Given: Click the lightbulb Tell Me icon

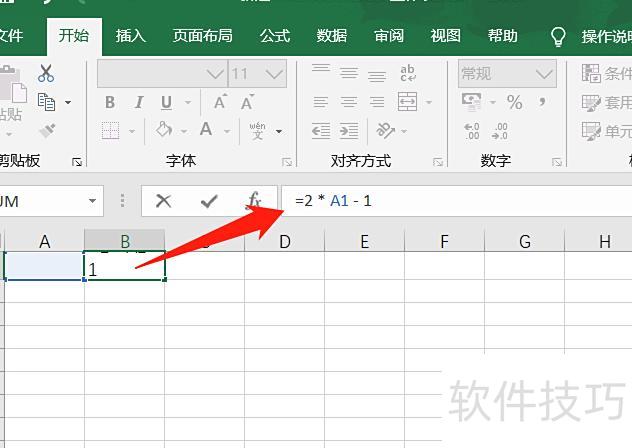Looking at the screenshot, I should [x=558, y=37].
